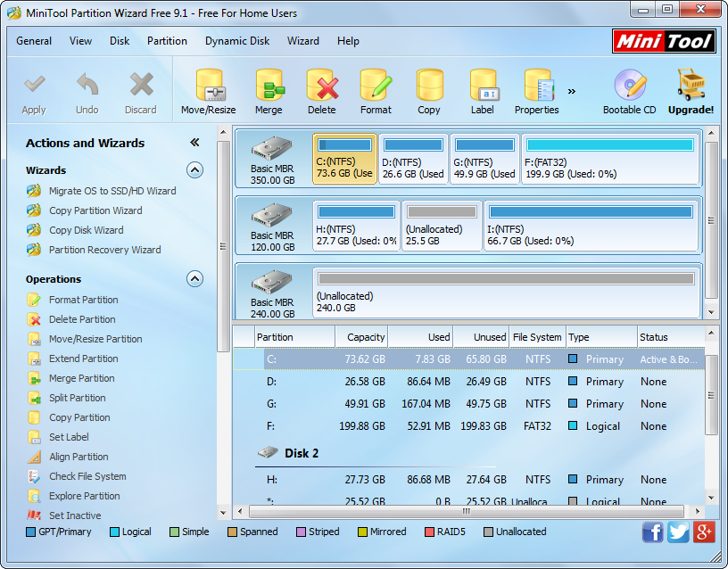Select the D:(NTFS) partition block in disk map
The height and width of the screenshot is (569, 728).
[413, 159]
